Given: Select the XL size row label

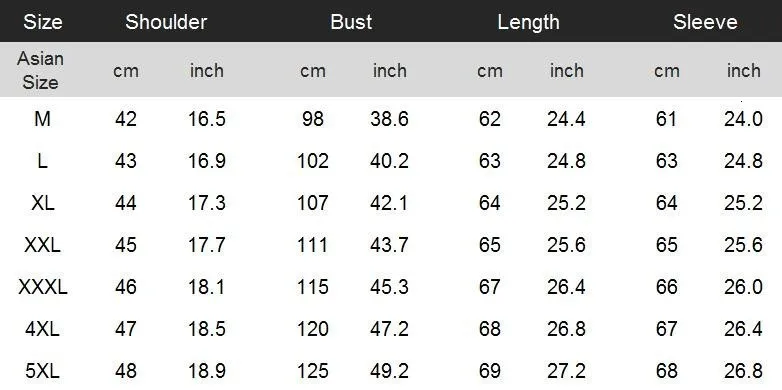Looking at the screenshot, I should coord(43,203).
